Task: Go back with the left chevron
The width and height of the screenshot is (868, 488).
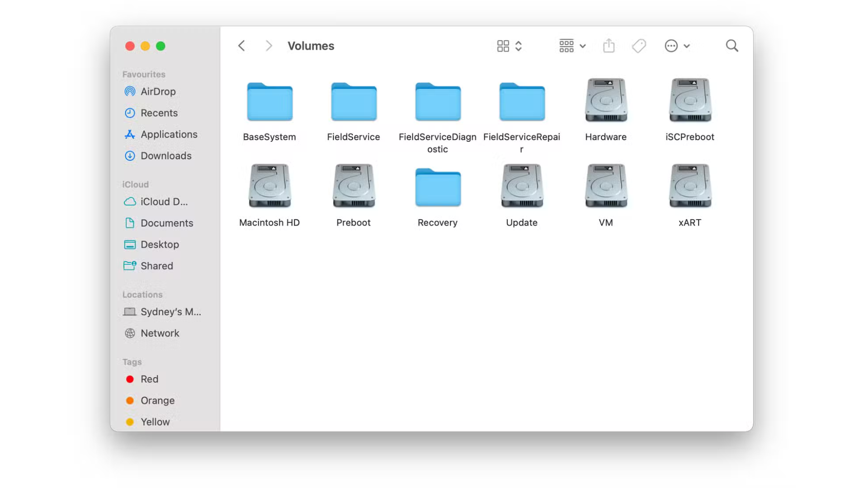Action: point(241,46)
